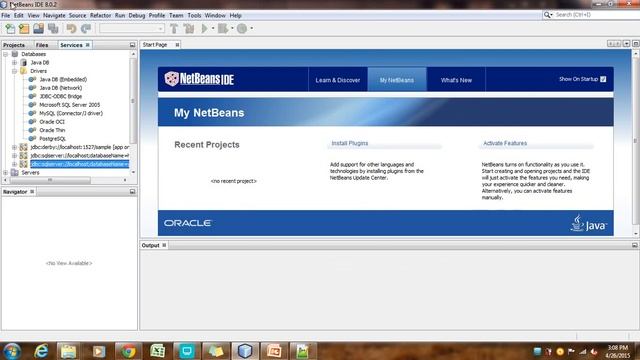Select the Oracle Thin driver
Viewport: 640px width, 360px height.
tap(52, 130)
